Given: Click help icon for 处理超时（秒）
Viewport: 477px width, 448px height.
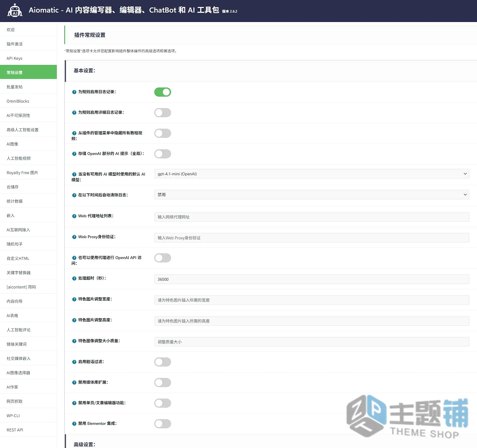Looking at the screenshot, I should [74, 278].
